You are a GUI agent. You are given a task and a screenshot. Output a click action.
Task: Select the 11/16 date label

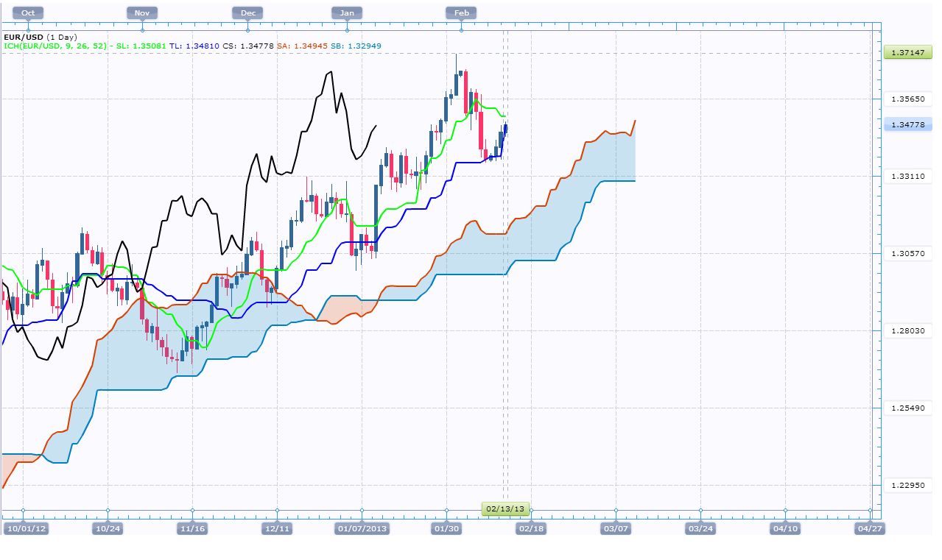click(192, 528)
